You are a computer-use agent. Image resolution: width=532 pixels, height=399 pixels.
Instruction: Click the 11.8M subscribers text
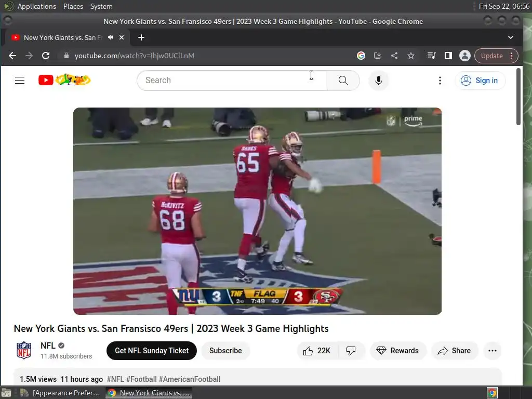click(x=66, y=356)
